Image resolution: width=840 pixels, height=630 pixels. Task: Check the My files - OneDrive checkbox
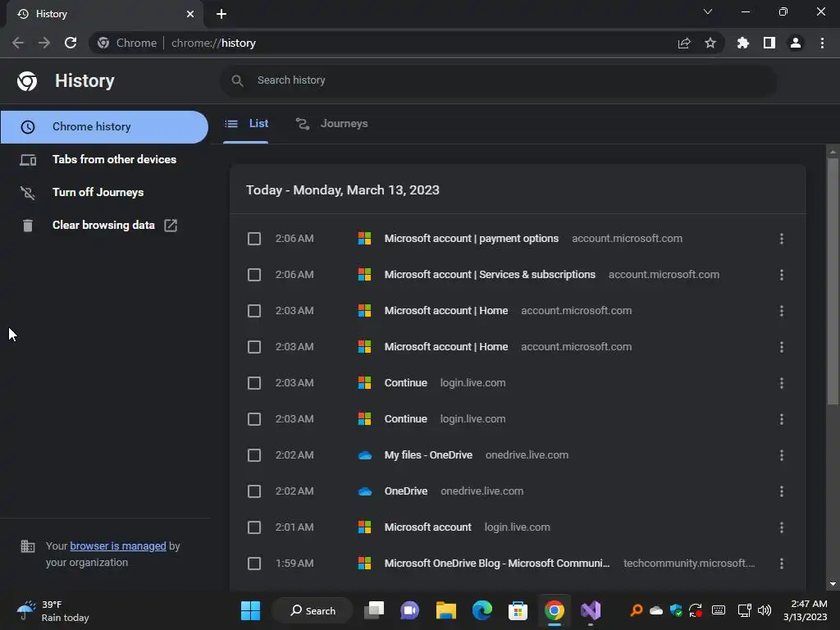254,455
